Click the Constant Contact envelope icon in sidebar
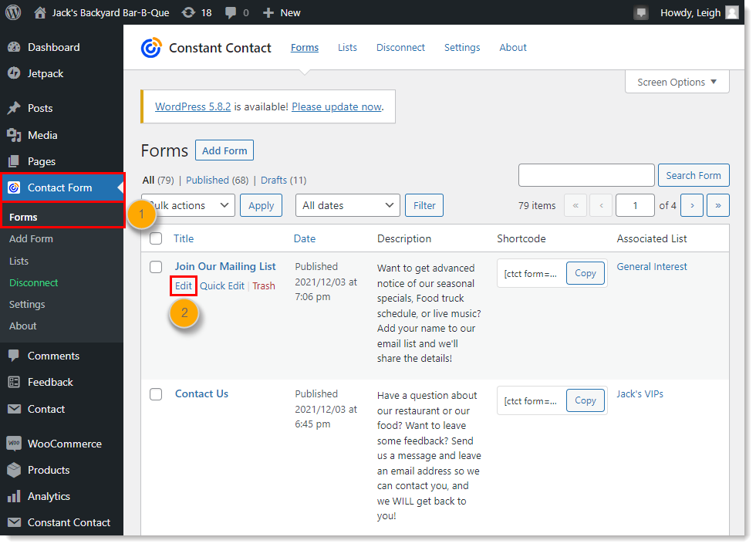This screenshot has height=547, width=756. 14,522
